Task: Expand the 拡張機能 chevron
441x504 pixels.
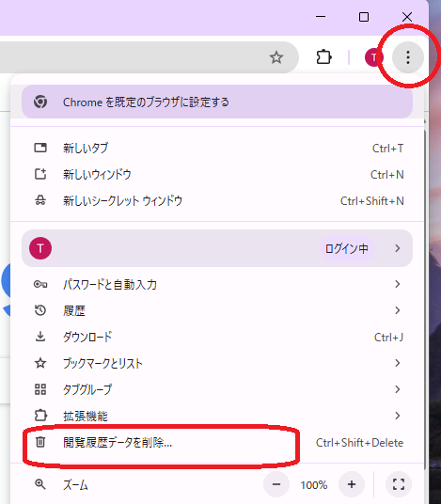Action: pos(398,416)
